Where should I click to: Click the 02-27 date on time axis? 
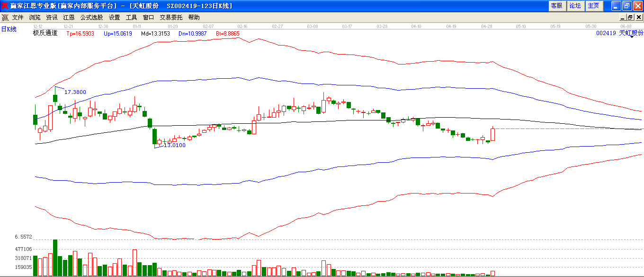click(277, 26)
